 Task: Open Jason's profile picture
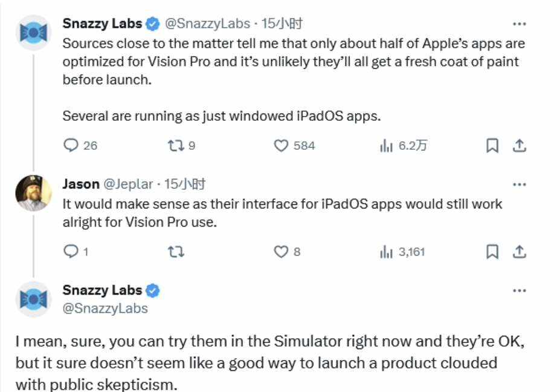coord(33,193)
